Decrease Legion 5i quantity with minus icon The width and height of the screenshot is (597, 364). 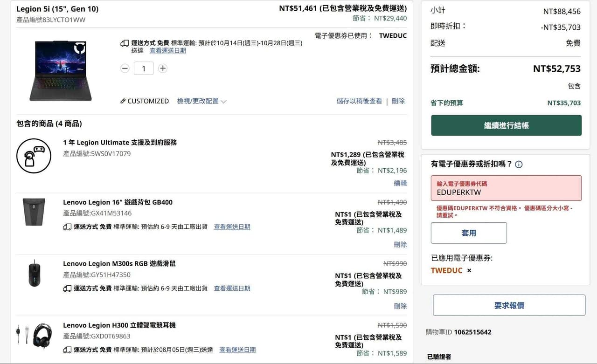click(125, 69)
